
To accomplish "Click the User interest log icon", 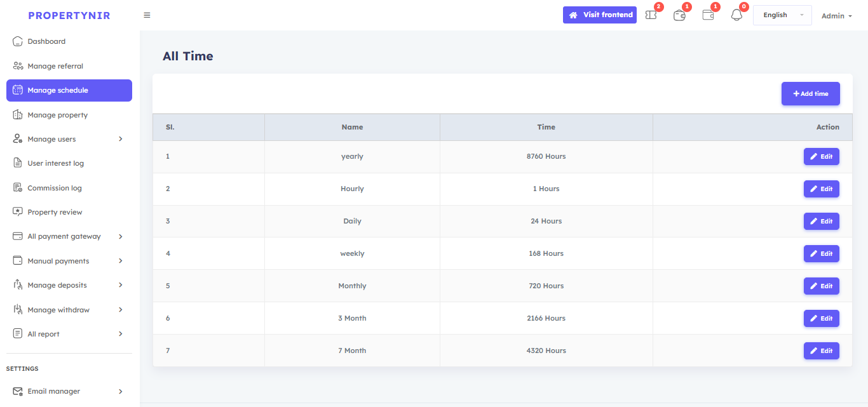I will (x=18, y=163).
